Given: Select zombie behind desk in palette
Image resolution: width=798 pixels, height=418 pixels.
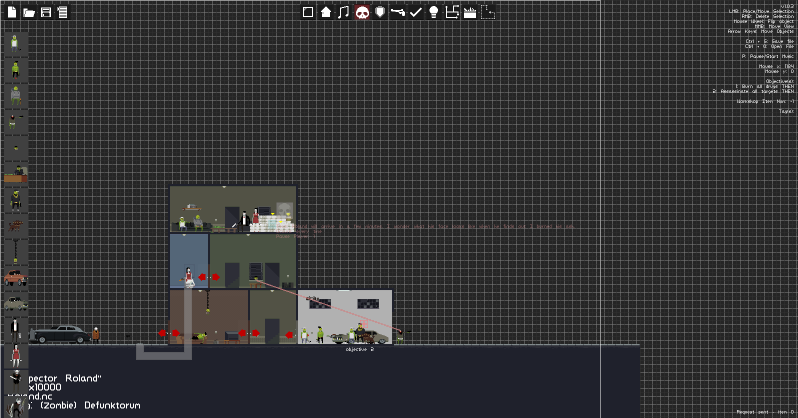Looking at the screenshot, I should pyautogui.click(x=16, y=174).
